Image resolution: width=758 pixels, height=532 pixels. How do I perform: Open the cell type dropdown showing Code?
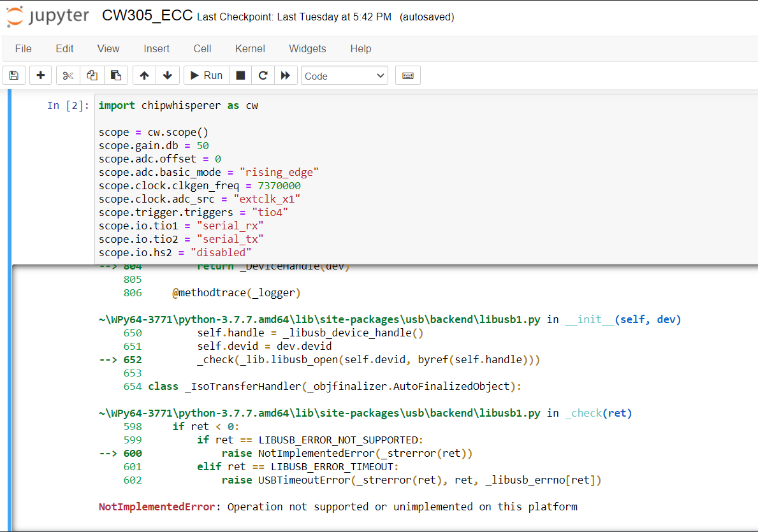tap(344, 76)
